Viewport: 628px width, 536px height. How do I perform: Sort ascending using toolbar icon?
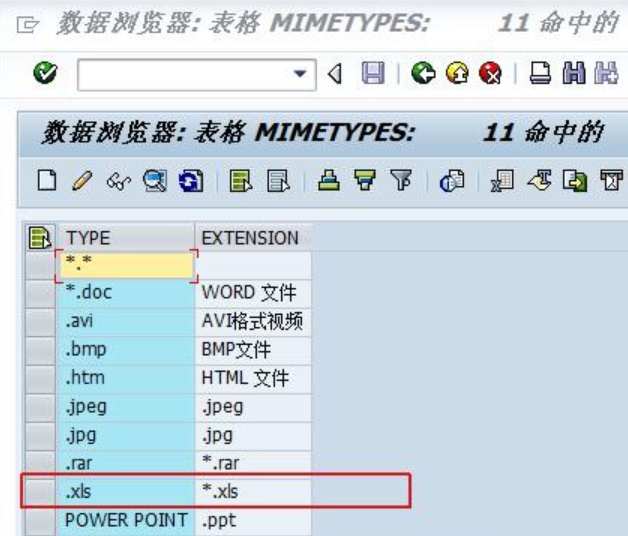[329, 180]
